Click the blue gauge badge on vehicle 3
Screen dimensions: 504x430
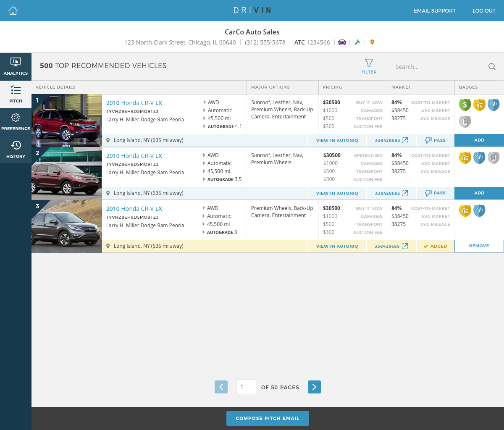[479, 211]
